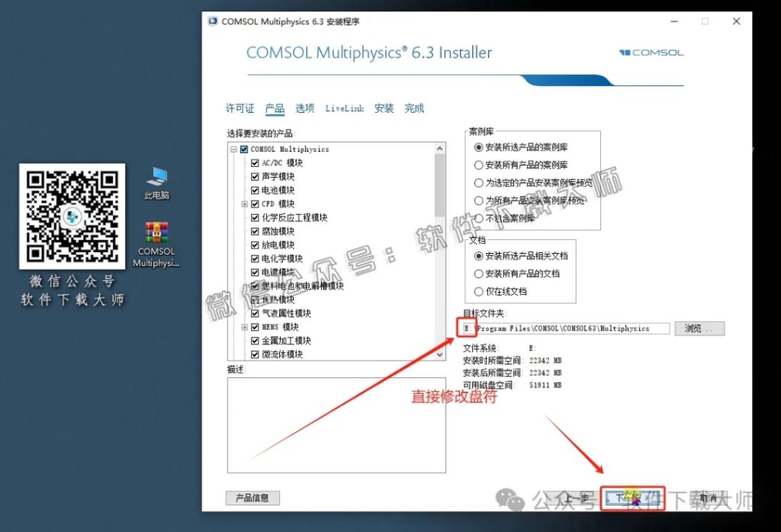Uncheck the 声学模块 product checkbox
This screenshot has height=532, width=781.
(x=255, y=176)
